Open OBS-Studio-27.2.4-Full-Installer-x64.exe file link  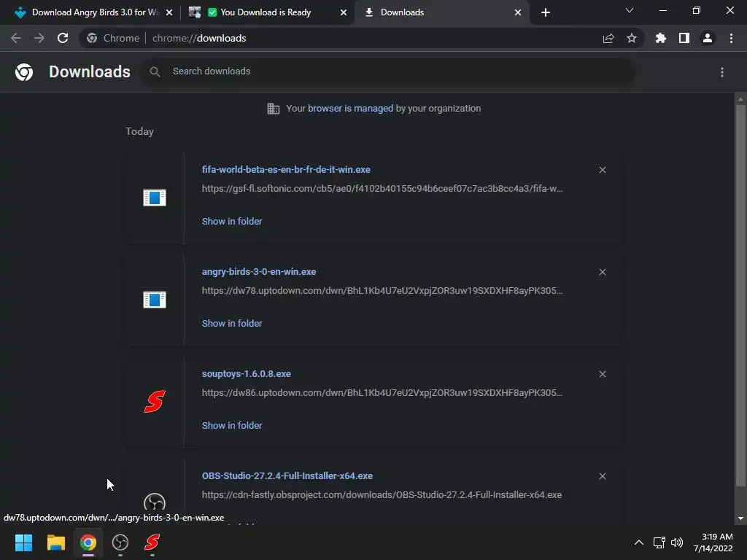point(287,475)
